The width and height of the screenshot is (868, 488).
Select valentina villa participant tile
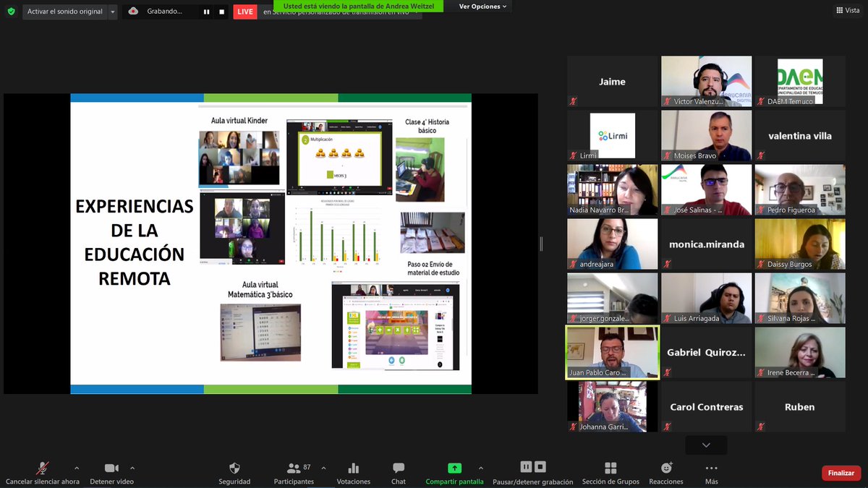click(x=800, y=135)
